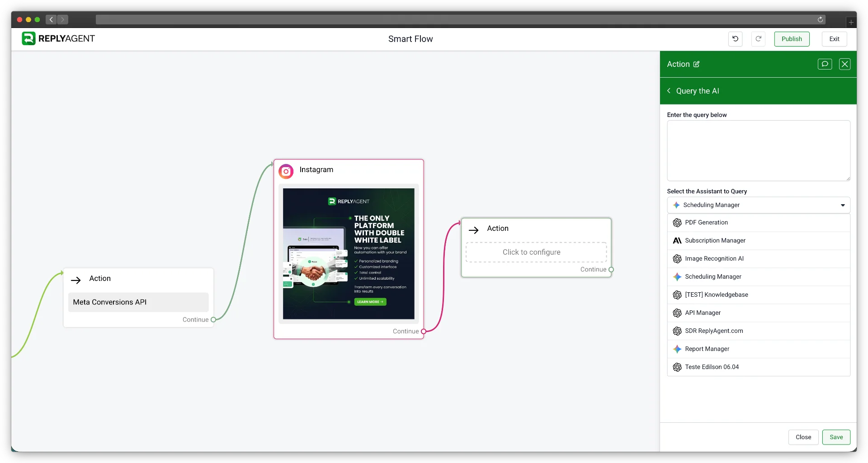The image size is (868, 463).
Task: Click the arrow icon of the unconfigured Action node
Action: pyautogui.click(x=474, y=230)
